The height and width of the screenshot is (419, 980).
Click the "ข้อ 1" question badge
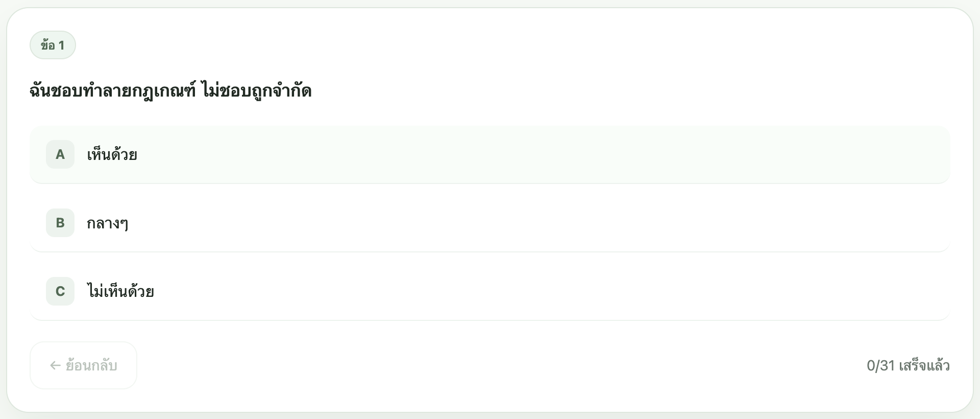[53, 45]
